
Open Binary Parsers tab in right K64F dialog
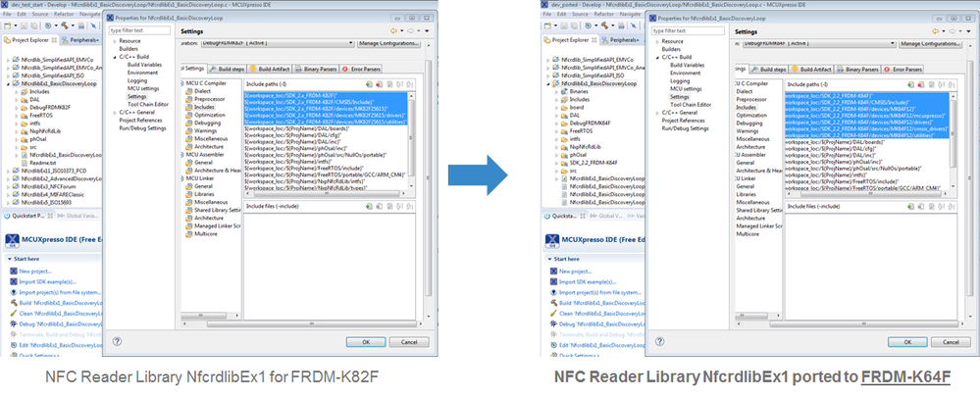(858, 70)
